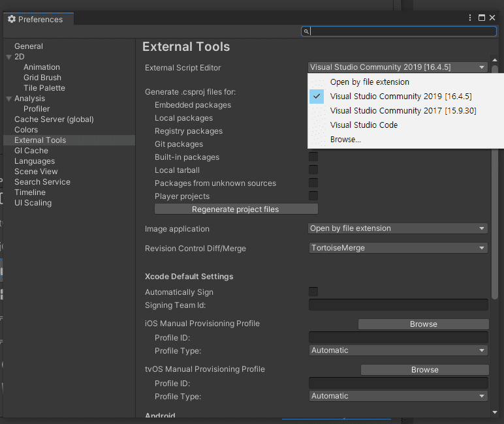Click the iOS Profile ID field

click(399, 338)
